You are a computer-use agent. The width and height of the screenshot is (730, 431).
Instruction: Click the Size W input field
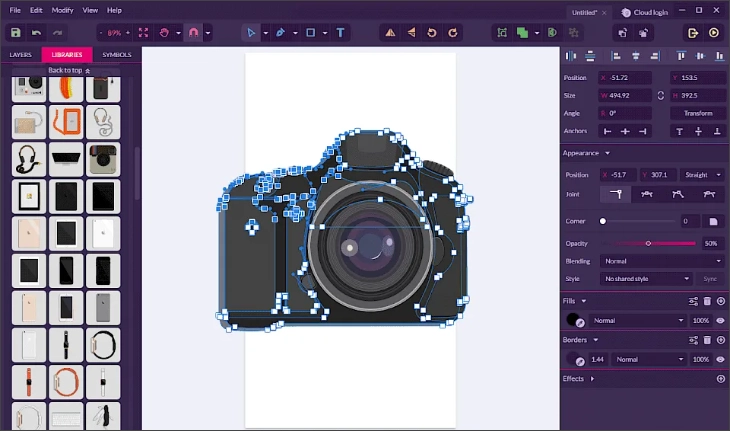pyautogui.click(x=625, y=95)
